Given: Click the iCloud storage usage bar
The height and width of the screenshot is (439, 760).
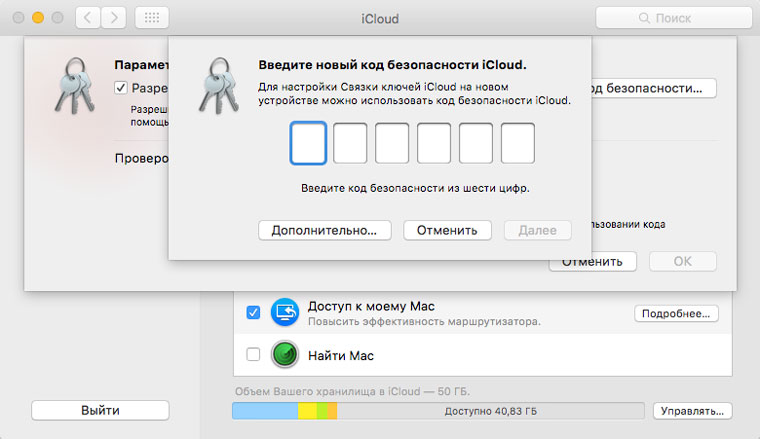Looking at the screenshot, I should [x=438, y=411].
